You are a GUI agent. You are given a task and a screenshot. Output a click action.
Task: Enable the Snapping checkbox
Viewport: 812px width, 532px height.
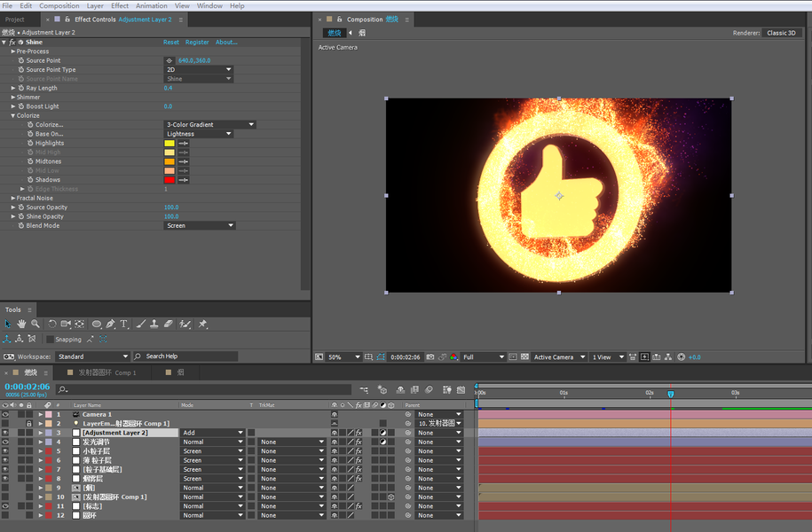tap(50, 340)
